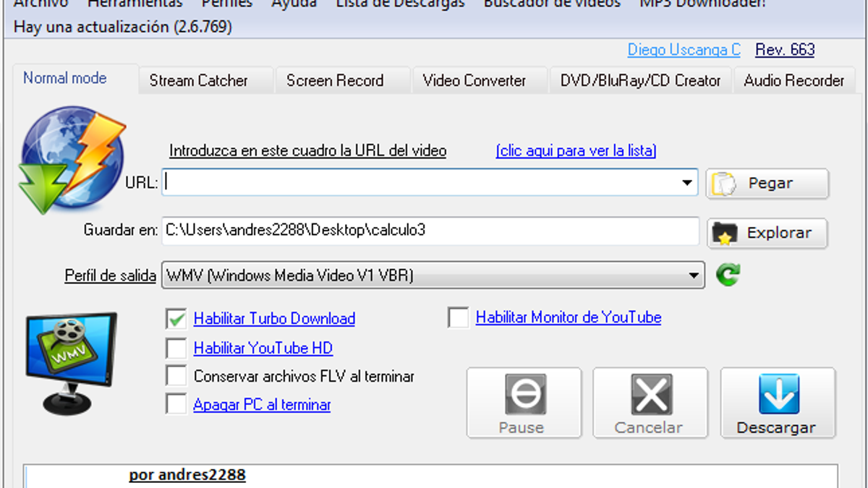Click the Hay una actualización (2.6.769) notice
Viewport: 868px width, 488px height.
click(123, 27)
